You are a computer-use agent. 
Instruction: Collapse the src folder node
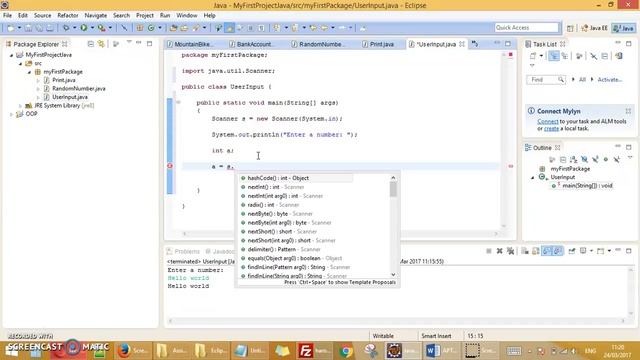coord(20,64)
